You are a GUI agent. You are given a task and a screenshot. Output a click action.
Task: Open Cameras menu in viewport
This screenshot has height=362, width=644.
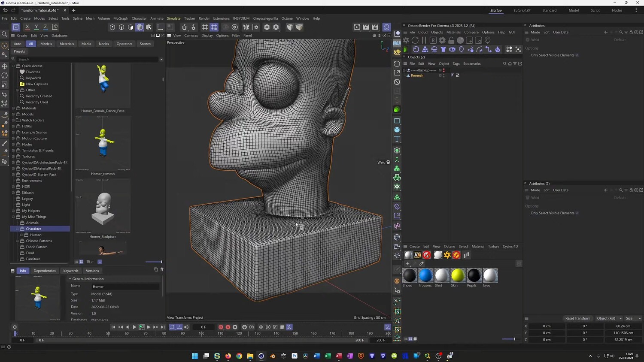(x=191, y=36)
